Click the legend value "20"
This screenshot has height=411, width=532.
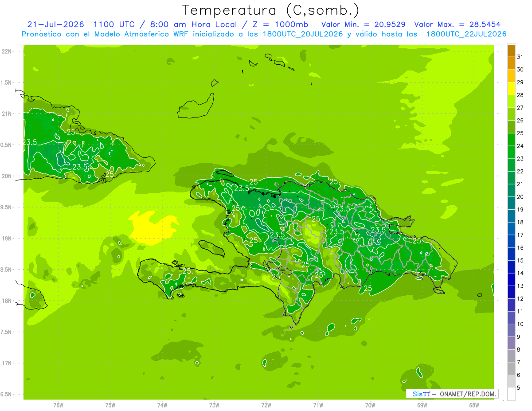pyautogui.click(x=520, y=197)
